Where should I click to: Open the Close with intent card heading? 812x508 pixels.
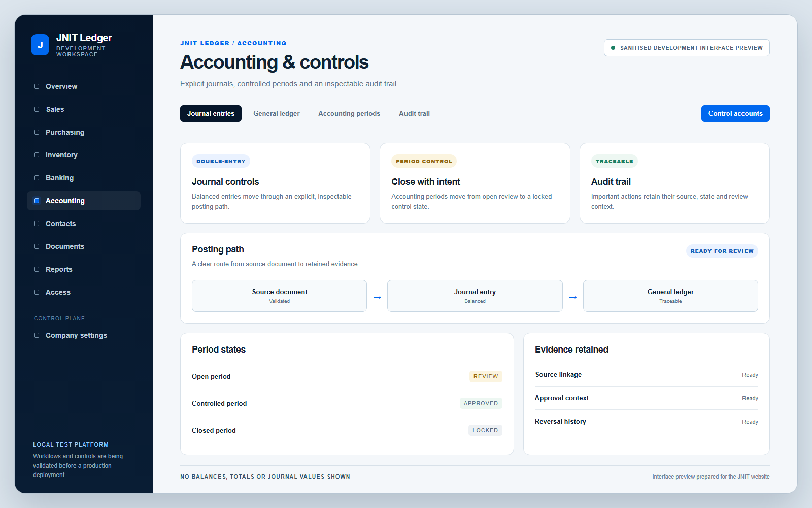[x=426, y=182]
